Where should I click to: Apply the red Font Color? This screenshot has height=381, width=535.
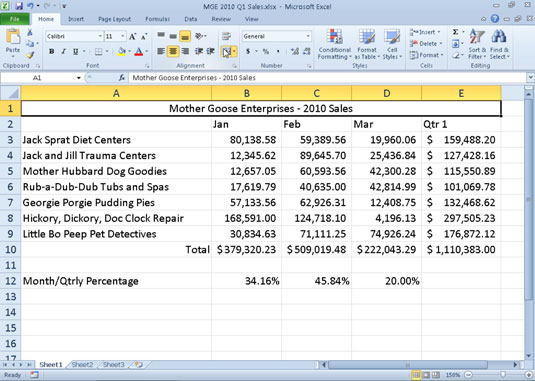tap(138, 52)
